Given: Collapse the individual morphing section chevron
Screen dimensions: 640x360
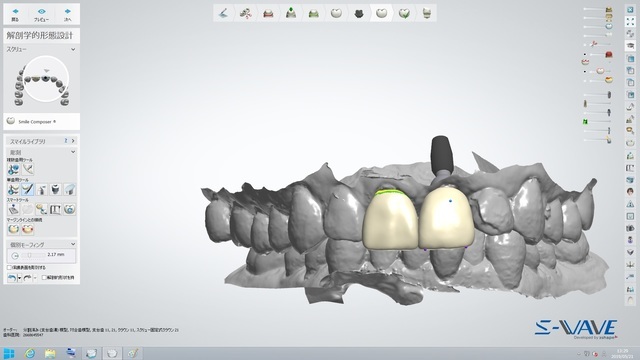Looking at the screenshot, I should click(73, 244).
